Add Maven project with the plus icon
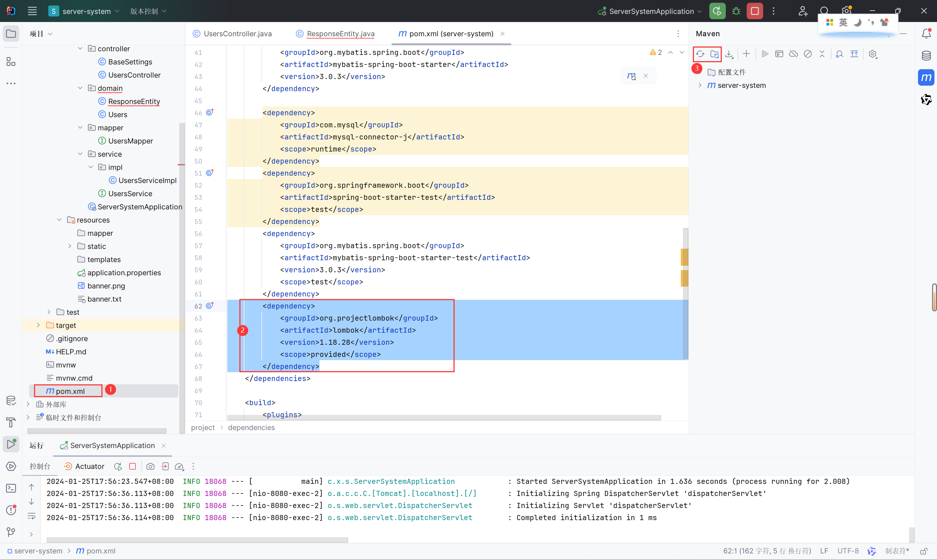Screen dimensions: 937x560 pyautogui.click(x=746, y=54)
